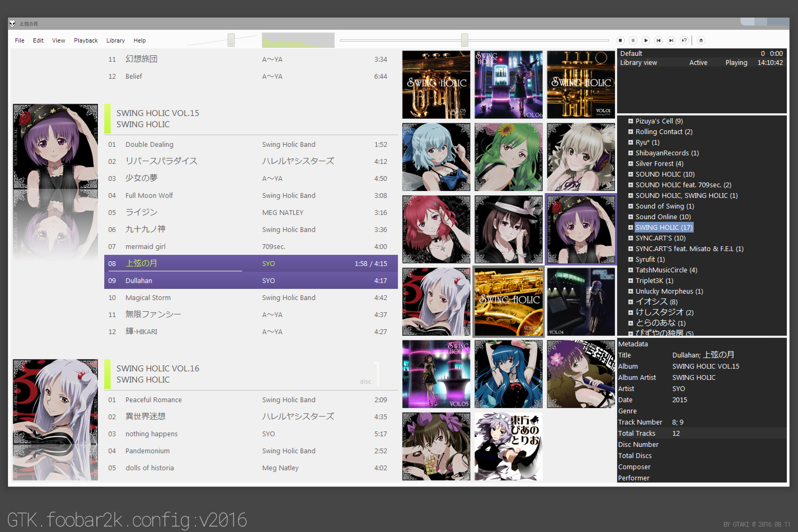Click the green spectrum visualizer
The width and height of the screenshot is (798, 532).
tap(298, 40)
